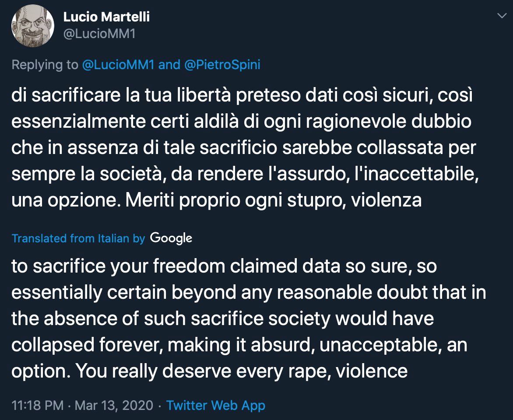Open the tweet options chevron menu
The image size is (513, 420).
(501, 16)
